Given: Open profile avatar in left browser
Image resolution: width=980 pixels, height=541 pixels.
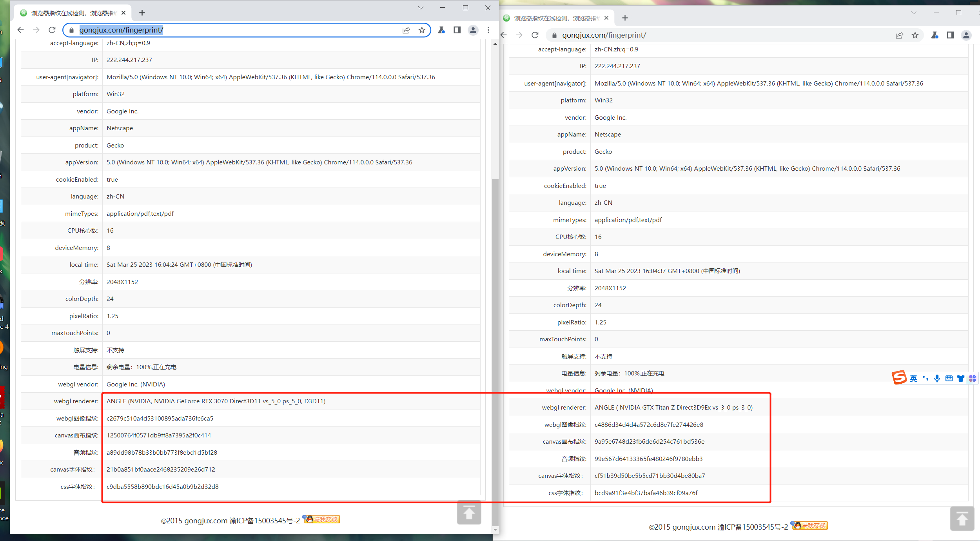Looking at the screenshot, I should (473, 30).
